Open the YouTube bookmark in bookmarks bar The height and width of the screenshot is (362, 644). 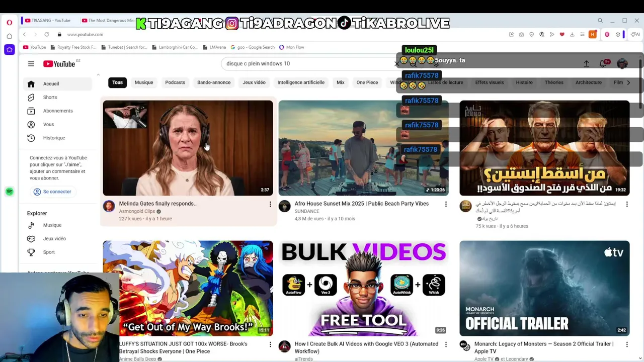pos(34,47)
